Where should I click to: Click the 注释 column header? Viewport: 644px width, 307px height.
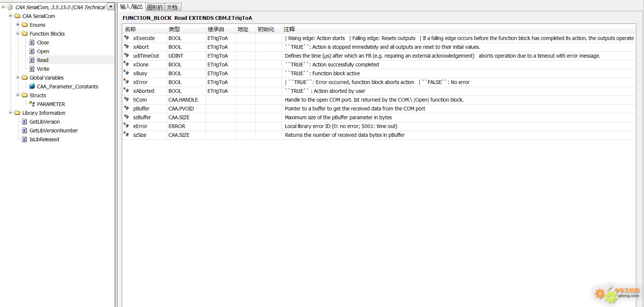click(x=459, y=29)
